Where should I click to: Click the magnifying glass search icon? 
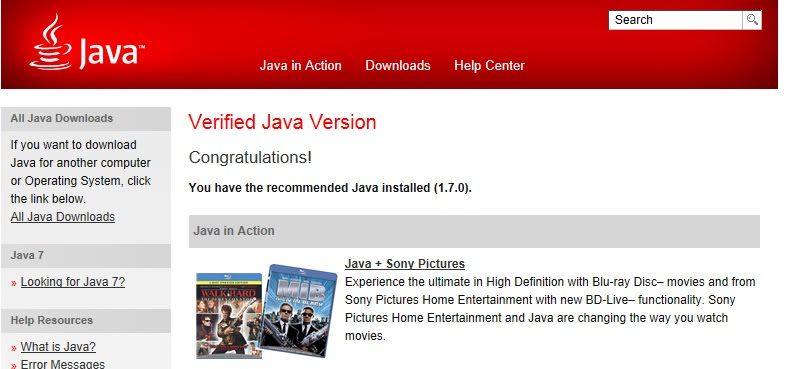[x=752, y=20]
